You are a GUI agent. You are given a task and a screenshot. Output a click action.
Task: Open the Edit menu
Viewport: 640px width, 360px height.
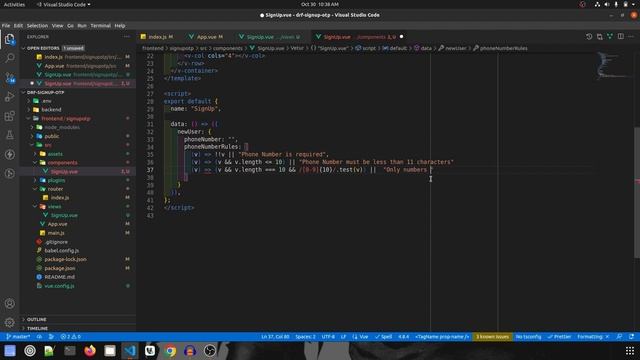18,25
